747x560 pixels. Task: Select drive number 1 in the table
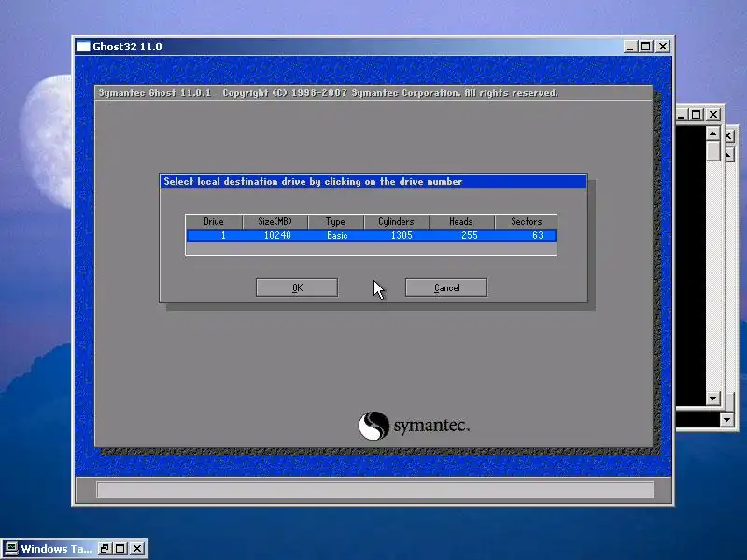click(x=223, y=235)
